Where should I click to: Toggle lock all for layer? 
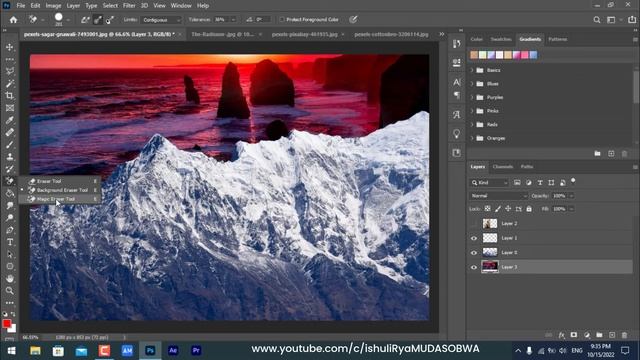tap(529, 209)
